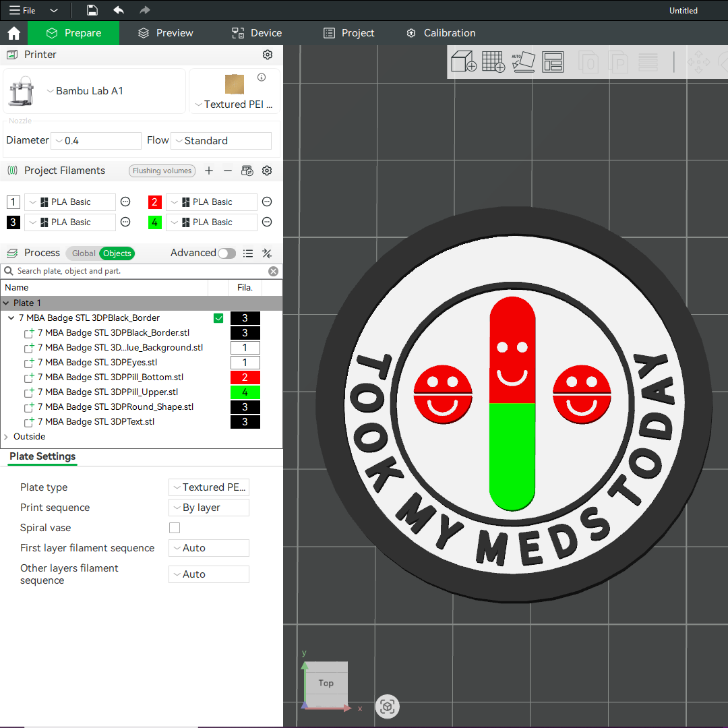Click the object search input field
This screenshot has height=728, width=728.
tap(135, 271)
